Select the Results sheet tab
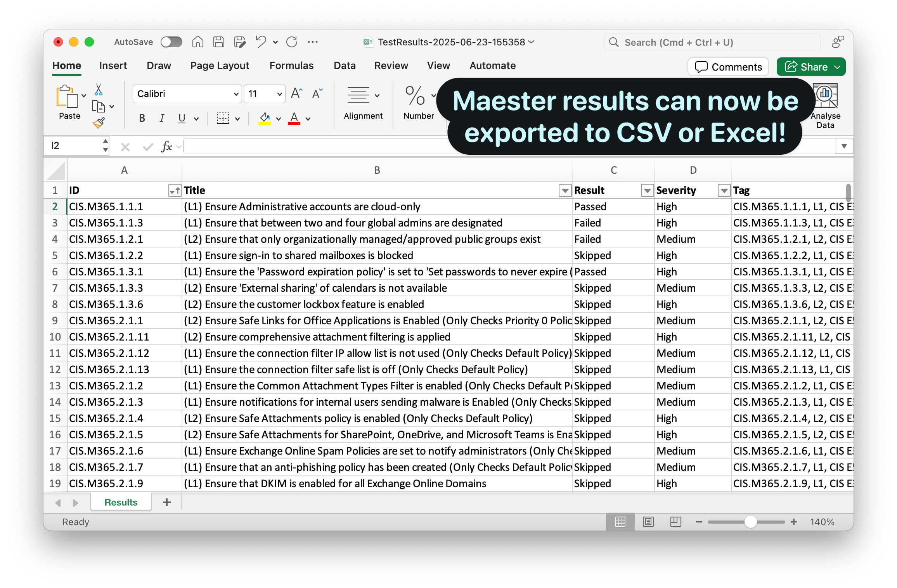Screen dimensions: 897x588 [x=120, y=502]
